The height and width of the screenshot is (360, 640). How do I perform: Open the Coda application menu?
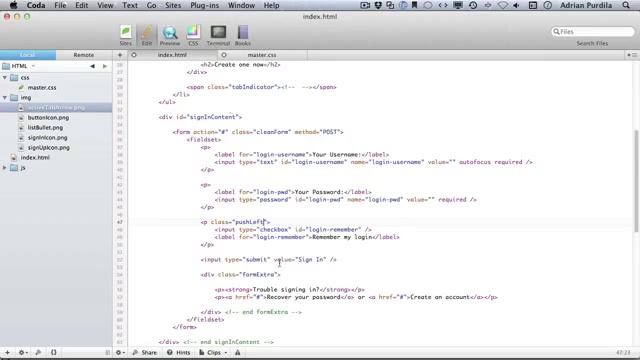[x=36, y=5]
